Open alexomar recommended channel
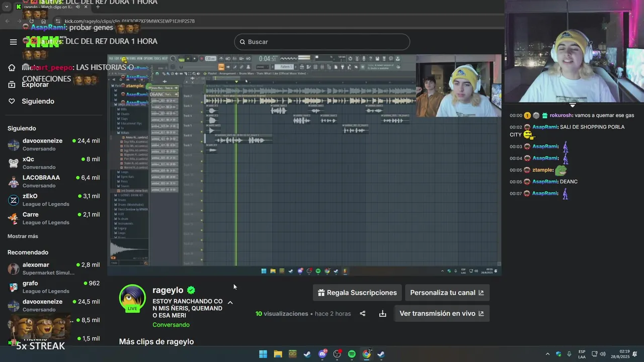 click(x=54, y=268)
